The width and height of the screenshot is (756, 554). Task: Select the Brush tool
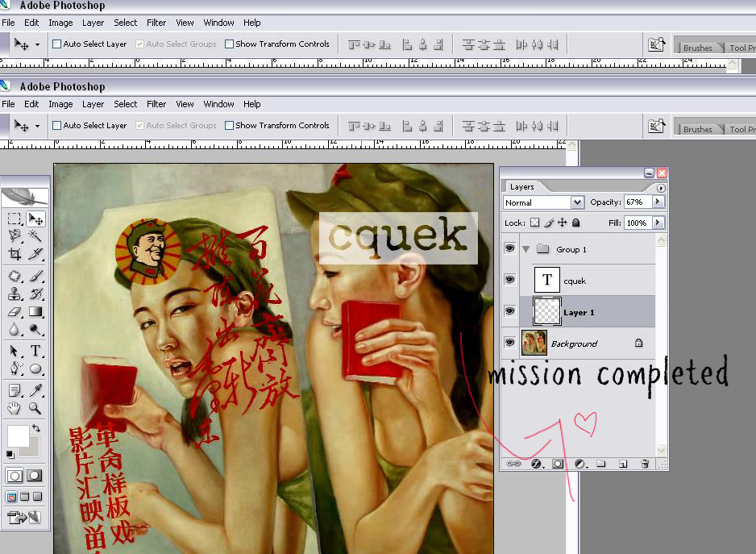[35, 276]
